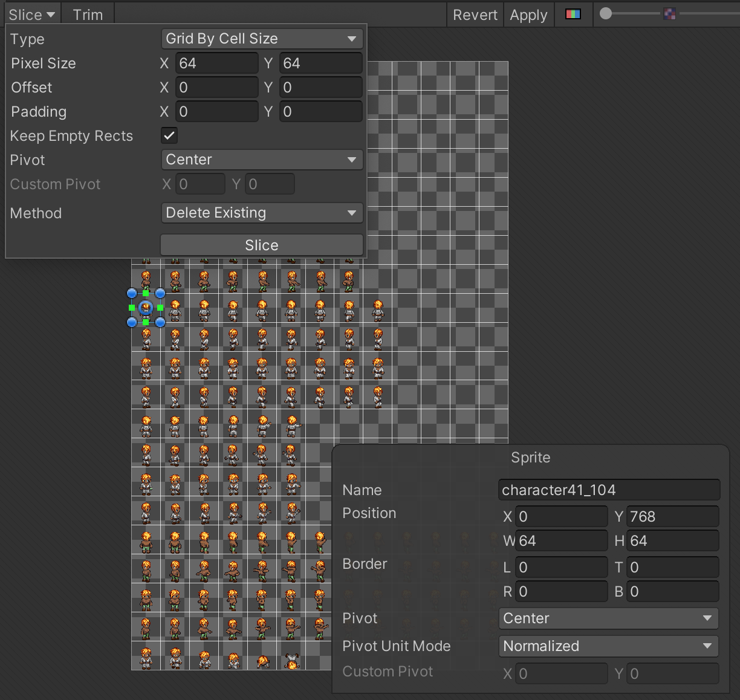Click the top-left blue handle of selected sprite
740x700 pixels.
(x=132, y=293)
